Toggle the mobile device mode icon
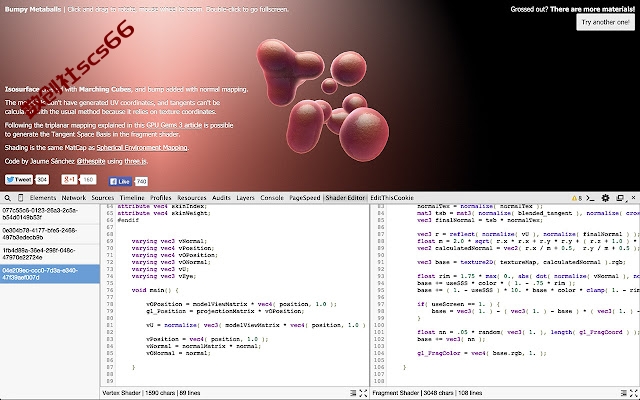This screenshot has width=640, height=400. pos(20,198)
